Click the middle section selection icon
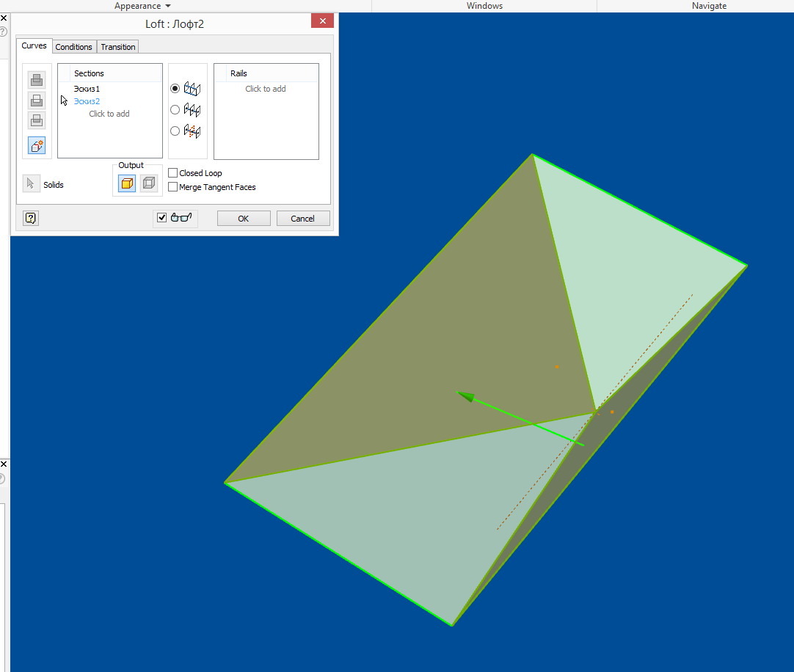 [x=36, y=100]
